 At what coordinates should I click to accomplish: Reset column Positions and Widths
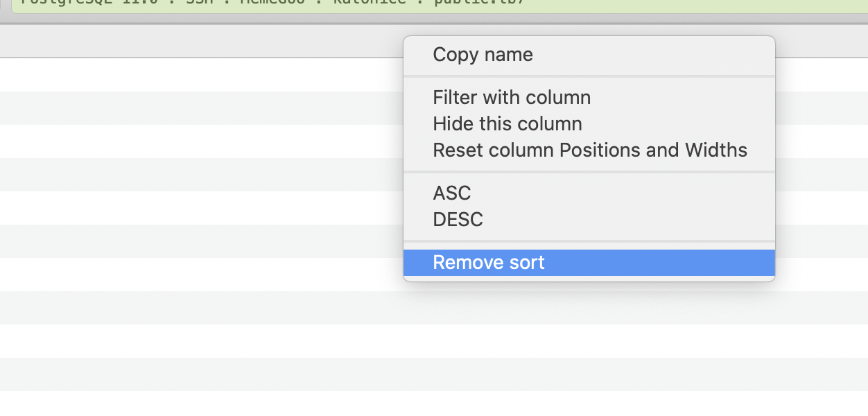pos(590,150)
